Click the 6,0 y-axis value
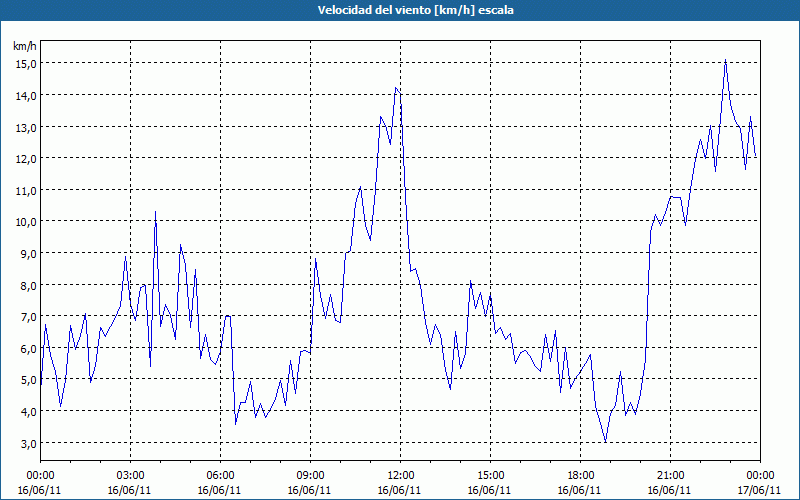Image resolution: width=800 pixels, height=500 pixels. tap(25, 348)
